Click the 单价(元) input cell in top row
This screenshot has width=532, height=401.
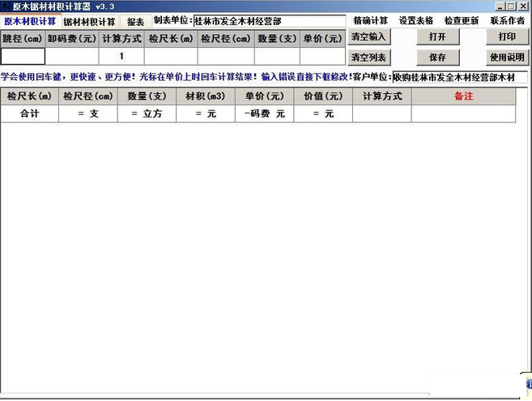(322, 57)
